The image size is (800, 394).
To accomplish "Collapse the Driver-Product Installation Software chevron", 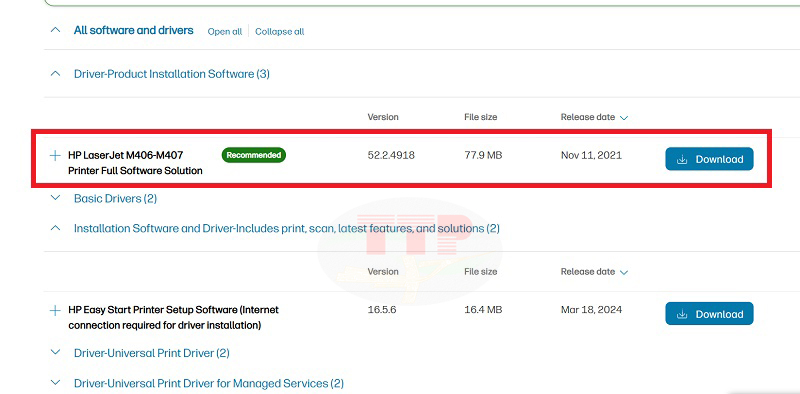I will (55, 74).
